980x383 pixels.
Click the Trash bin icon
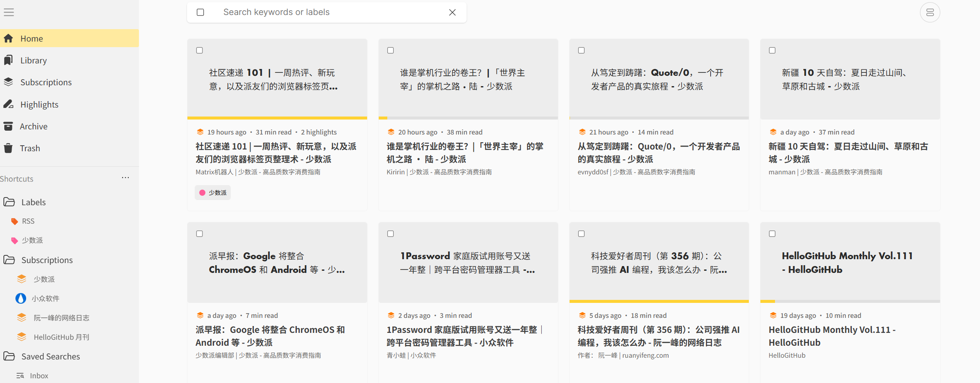[x=8, y=148]
